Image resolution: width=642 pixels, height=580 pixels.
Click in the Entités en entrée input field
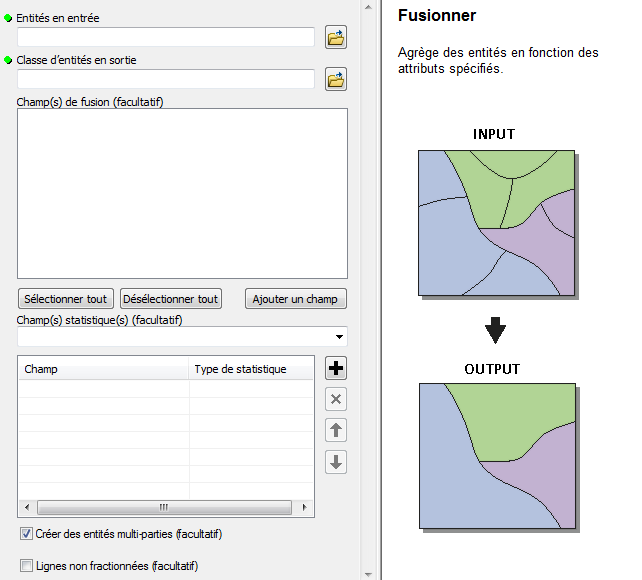click(x=166, y=38)
